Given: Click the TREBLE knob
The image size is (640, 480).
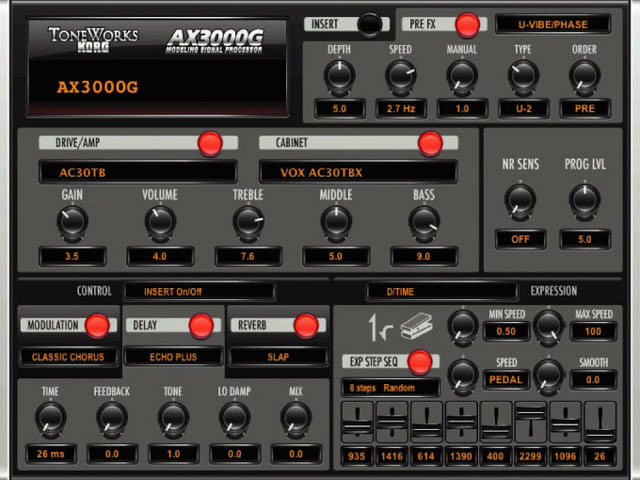Looking at the screenshot, I should [248, 222].
